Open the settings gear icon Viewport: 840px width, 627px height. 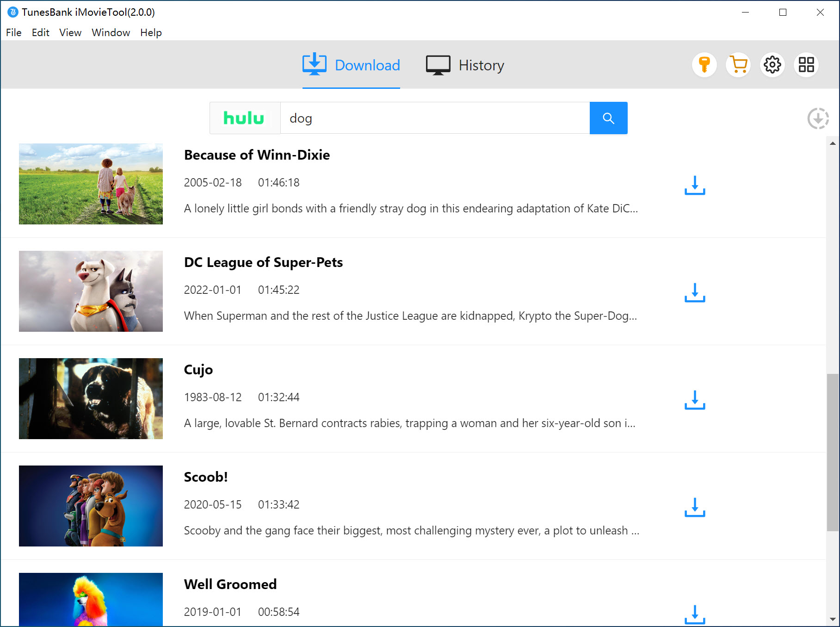coord(772,65)
